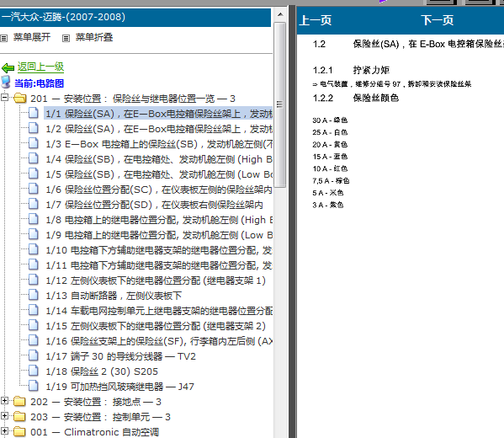This screenshot has height=438, width=504.
Task: Click the 202 接地点 folder icon
Action: click(x=20, y=401)
